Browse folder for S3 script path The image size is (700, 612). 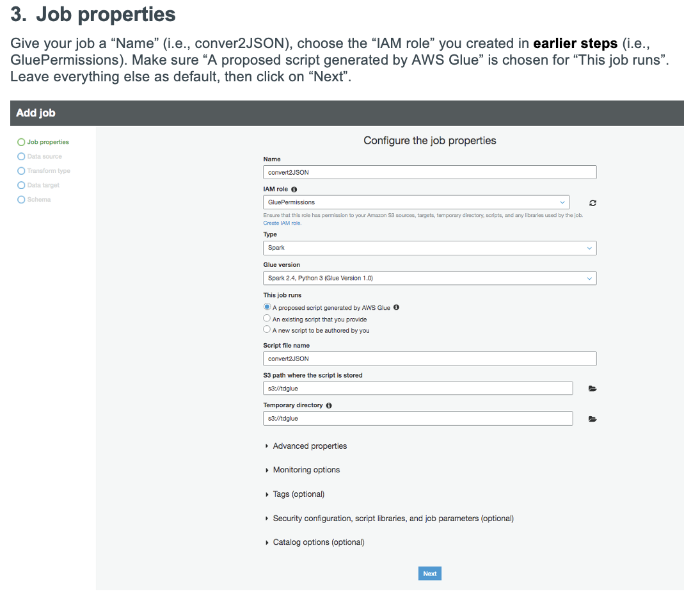593,389
